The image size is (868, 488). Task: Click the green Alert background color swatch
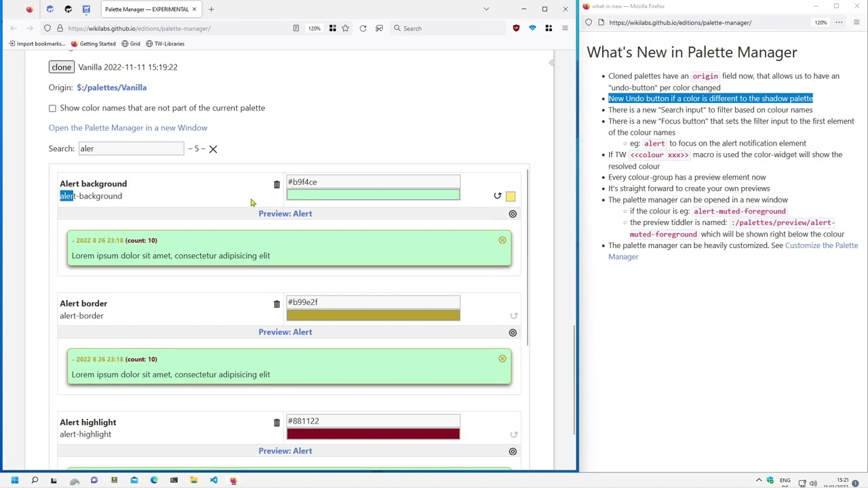[372, 195]
